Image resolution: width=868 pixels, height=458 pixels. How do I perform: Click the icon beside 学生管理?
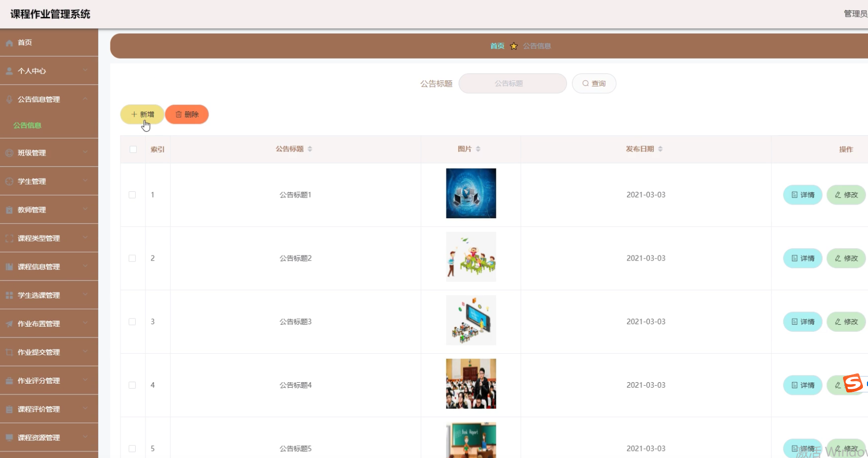point(9,181)
